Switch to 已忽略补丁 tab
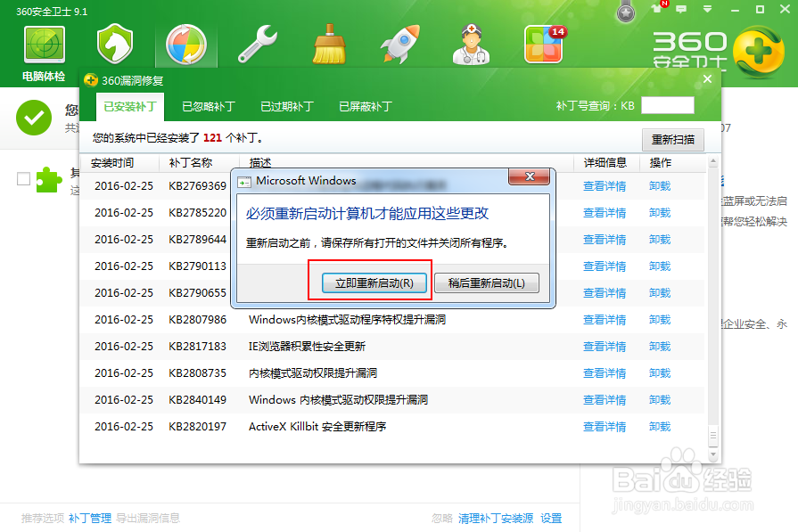This screenshot has width=798, height=532. point(209,106)
